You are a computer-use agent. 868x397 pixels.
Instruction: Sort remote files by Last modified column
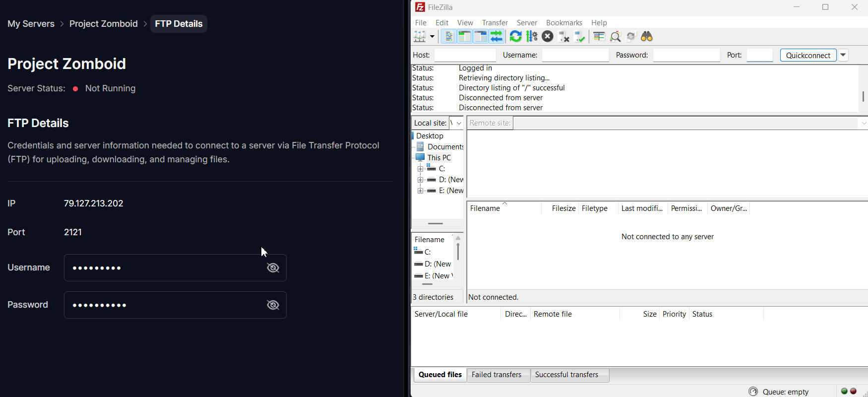643,208
